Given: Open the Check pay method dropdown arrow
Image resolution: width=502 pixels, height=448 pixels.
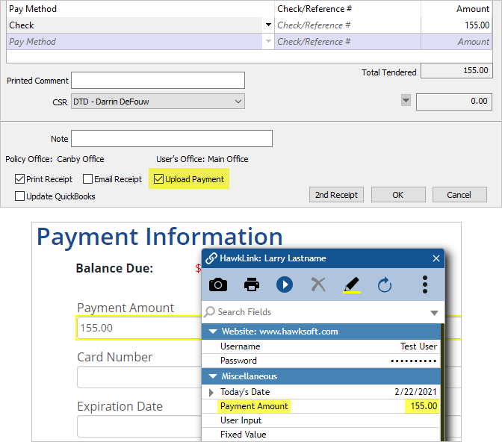Looking at the screenshot, I should (268, 25).
